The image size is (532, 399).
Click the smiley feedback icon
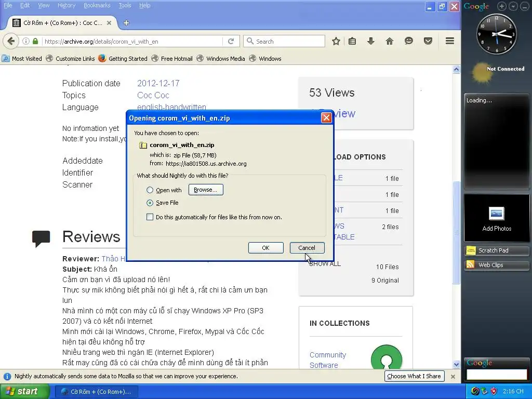click(409, 42)
